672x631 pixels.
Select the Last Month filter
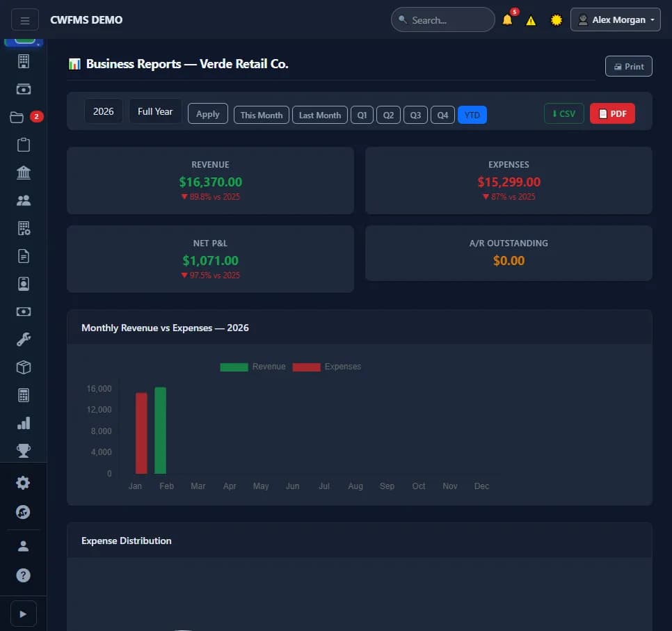(x=320, y=115)
